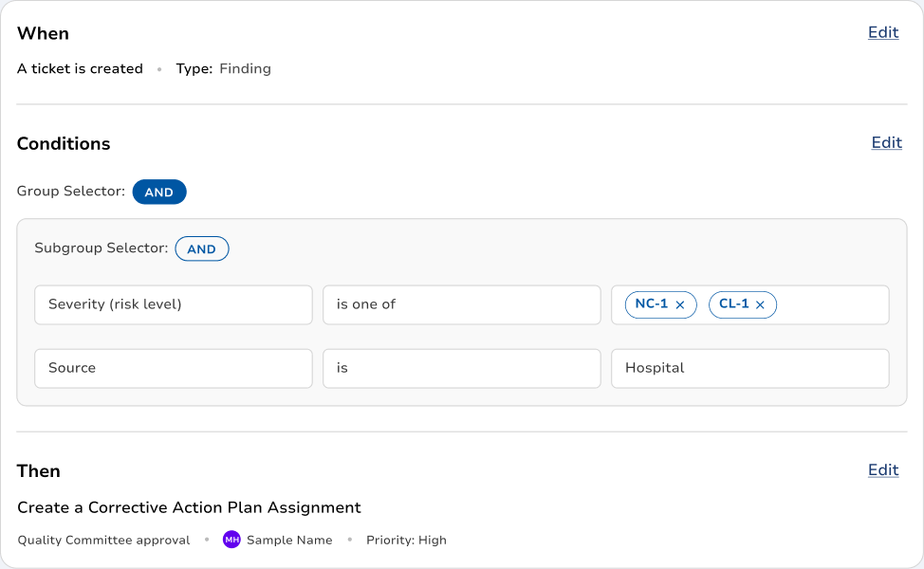Screen dimensions: 924x569
Task: Click the When heading
Action: coord(43,33)
